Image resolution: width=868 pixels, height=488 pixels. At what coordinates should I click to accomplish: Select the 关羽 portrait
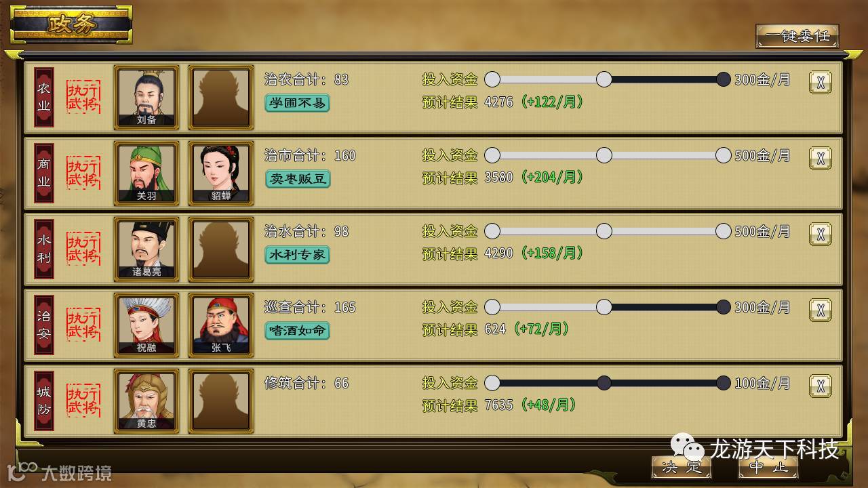(146, 174)
